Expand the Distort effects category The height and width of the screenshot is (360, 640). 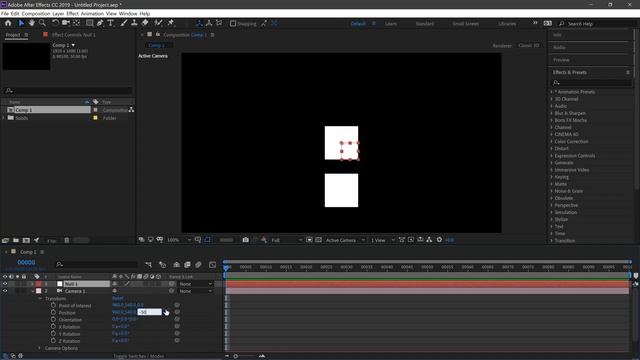[551, 149]
